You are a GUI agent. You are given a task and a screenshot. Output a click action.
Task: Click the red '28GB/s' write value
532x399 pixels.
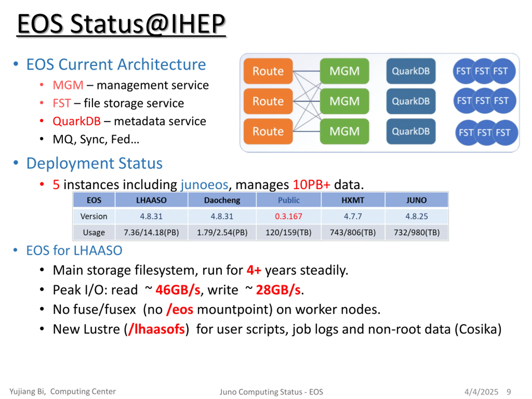278,290
